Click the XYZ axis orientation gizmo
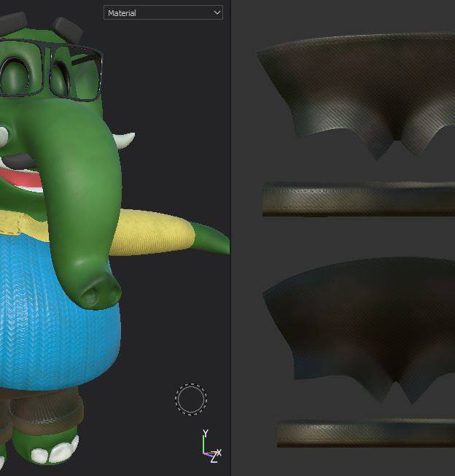Screen dimensions: 455x476 pyautogui.click(x=211, y=446)
